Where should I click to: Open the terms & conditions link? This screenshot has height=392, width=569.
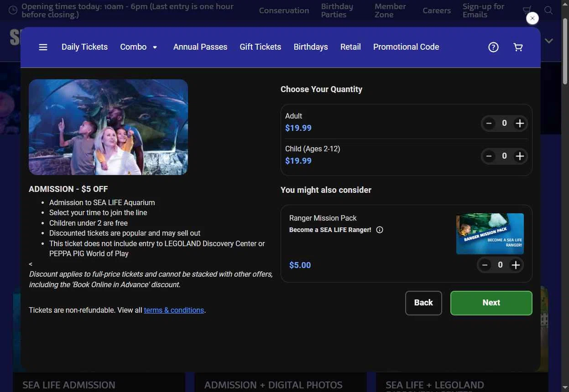click(174, 310)
